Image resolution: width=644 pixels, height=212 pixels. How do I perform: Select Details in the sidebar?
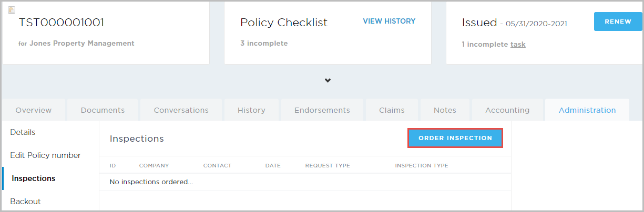(23, 132)
